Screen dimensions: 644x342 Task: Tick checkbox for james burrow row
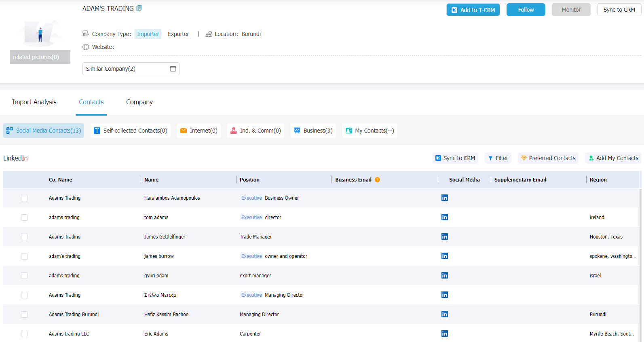(x=24, y=256)
